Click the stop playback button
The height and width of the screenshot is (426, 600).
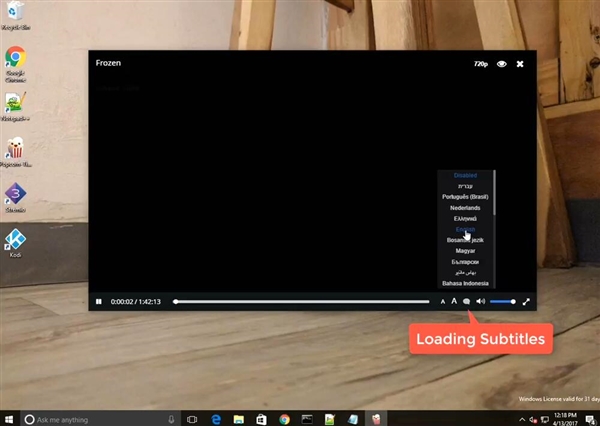98,301
